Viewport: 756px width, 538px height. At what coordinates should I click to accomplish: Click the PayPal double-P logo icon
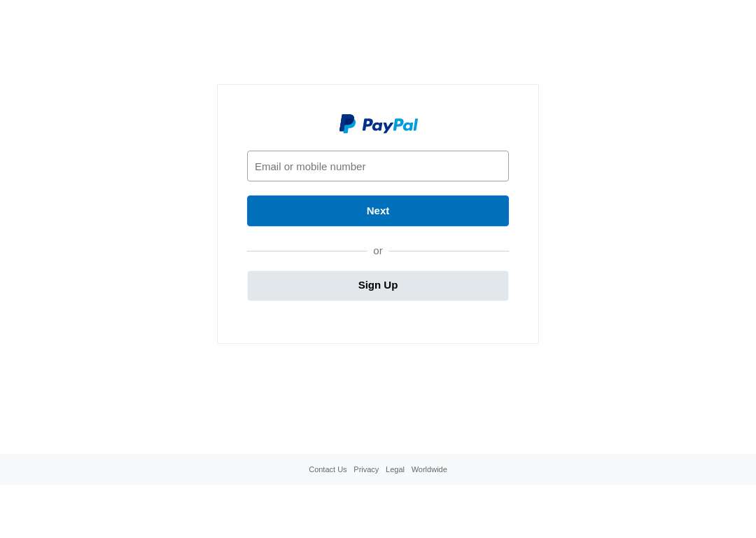coord(347,124)
